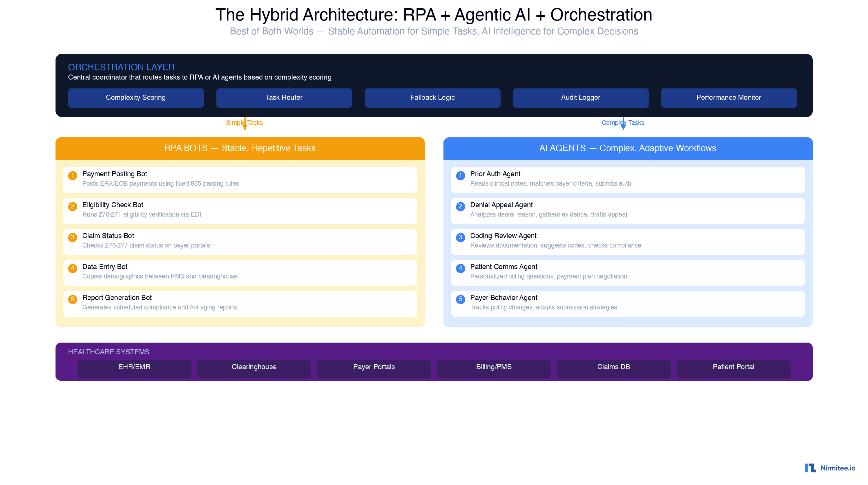Viewport: 868px width, 485px height.
Task: Click the Performance Monitor button
Action: 729,98
